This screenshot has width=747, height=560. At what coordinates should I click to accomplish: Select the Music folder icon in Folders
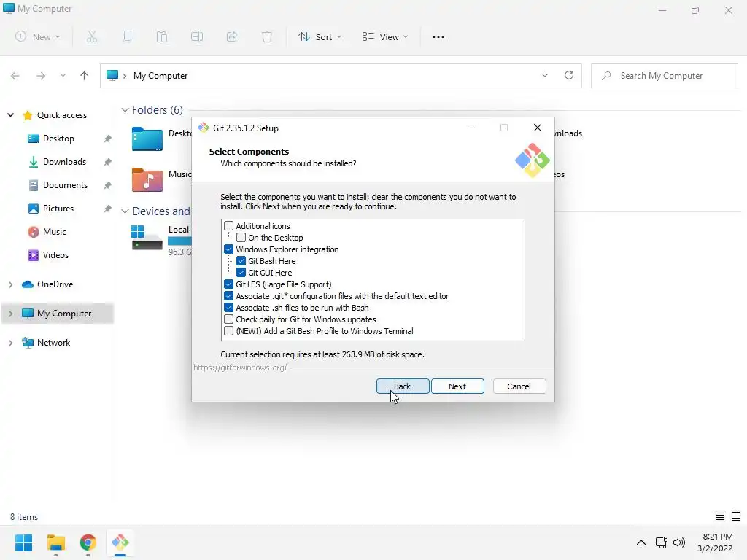tap(147, 179)
